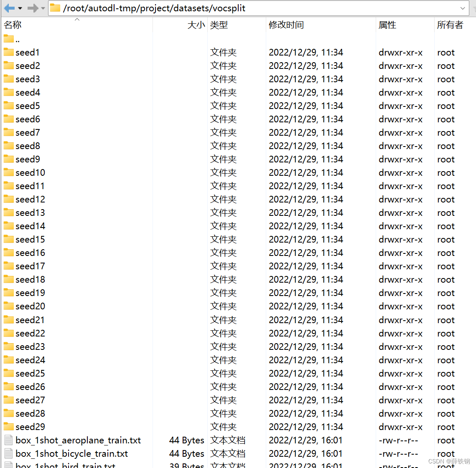
Task: Select the seed20 folder icon
Action: point(9,306)
